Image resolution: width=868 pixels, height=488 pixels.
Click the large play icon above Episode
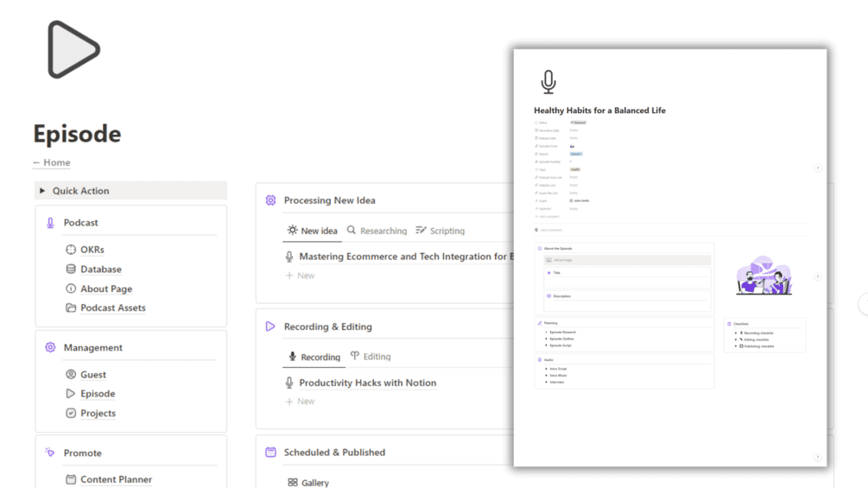click(73, 49)
